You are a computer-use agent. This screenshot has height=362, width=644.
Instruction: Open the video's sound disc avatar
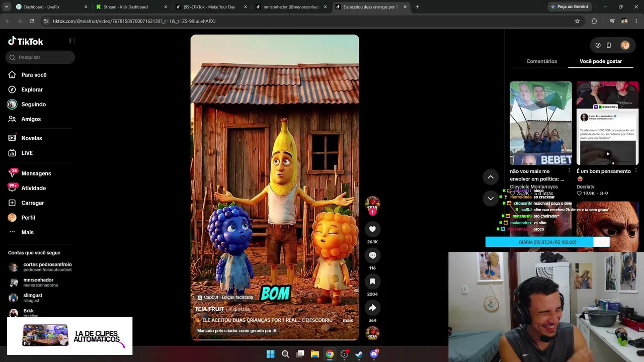(x=372, y=333)
